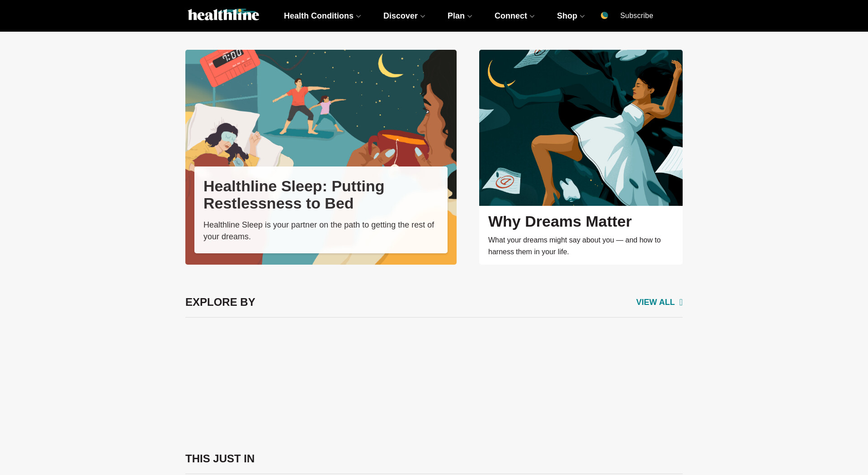
Task: Expand the Plan chevron arrow
Action: 470,16
